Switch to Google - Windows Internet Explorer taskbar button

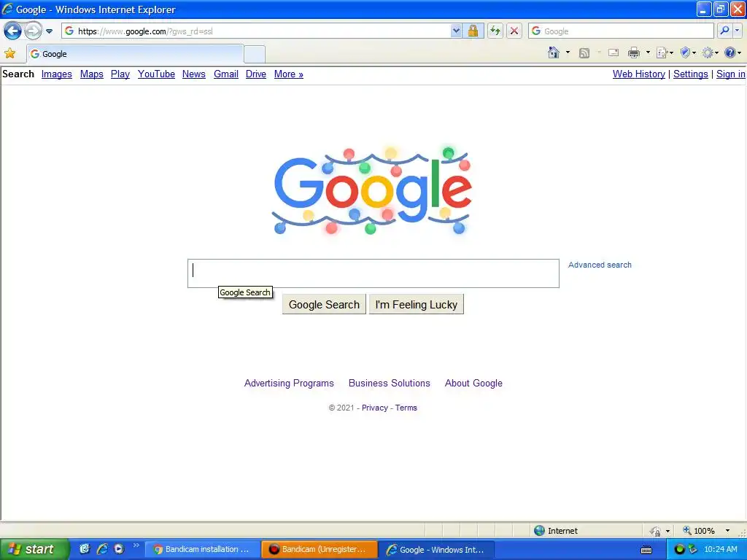pyautogui.click(x=436, y=550)
